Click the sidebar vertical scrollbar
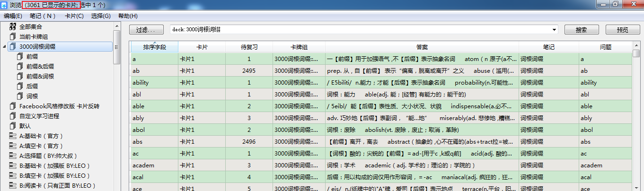This screenshot has width=644, height=191. [x=117, y=106]
